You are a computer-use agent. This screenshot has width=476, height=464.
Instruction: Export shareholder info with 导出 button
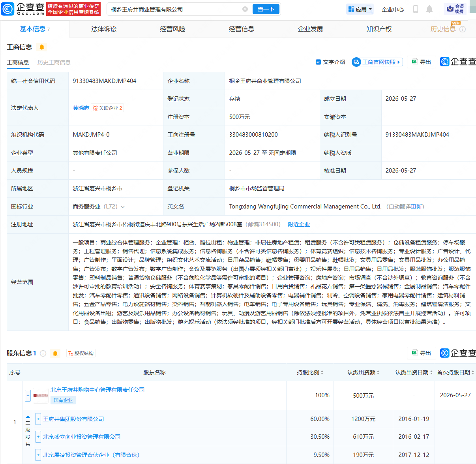pos(422,353)
